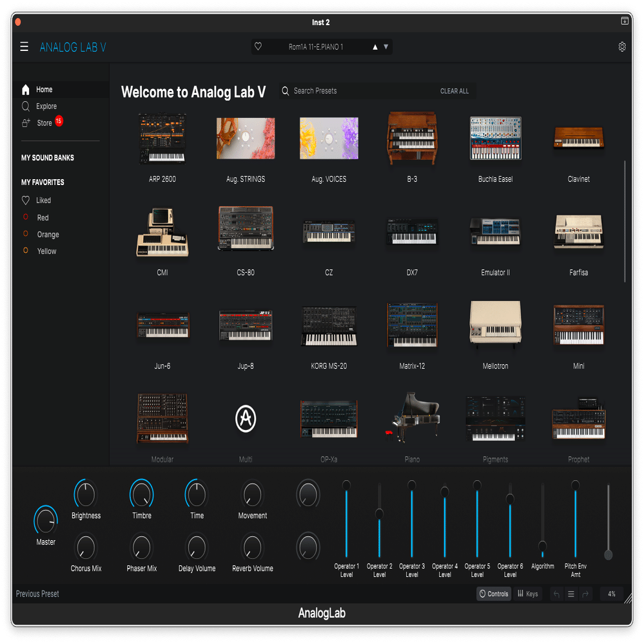Choose DX7 instrument

click(x=413, y=231)
